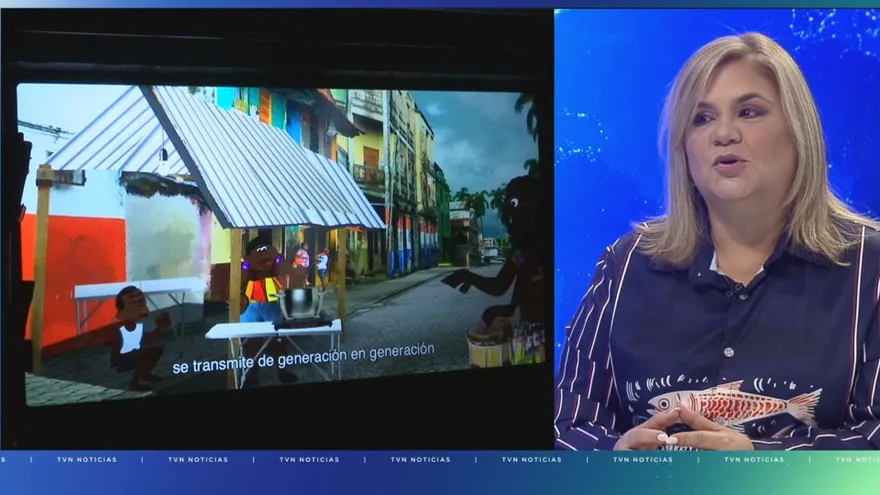Click the leftmost full "TVN NOTICIAS" ticker label
Image resolution: width=880 pixels, height=495 pixels.
click(x=86, y=460)
